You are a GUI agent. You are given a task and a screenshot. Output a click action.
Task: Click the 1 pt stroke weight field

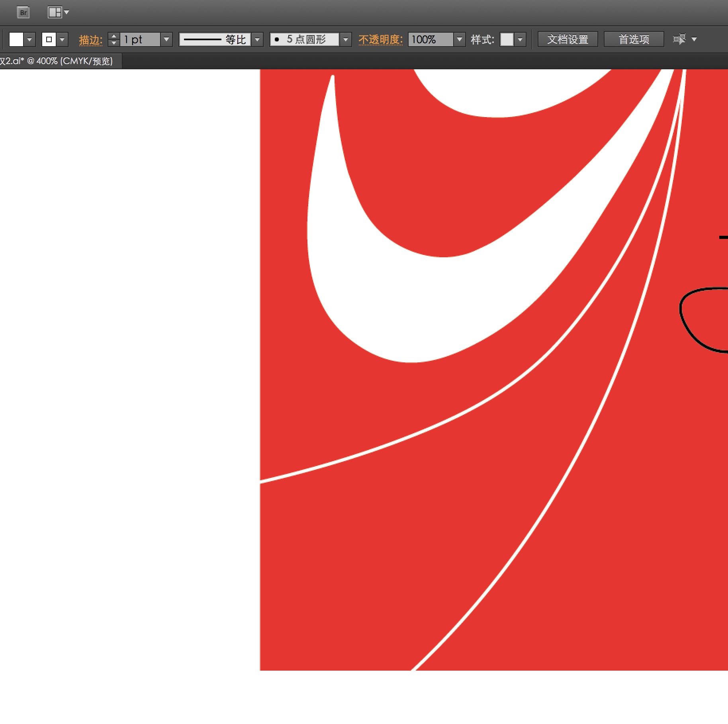(140, 39)
